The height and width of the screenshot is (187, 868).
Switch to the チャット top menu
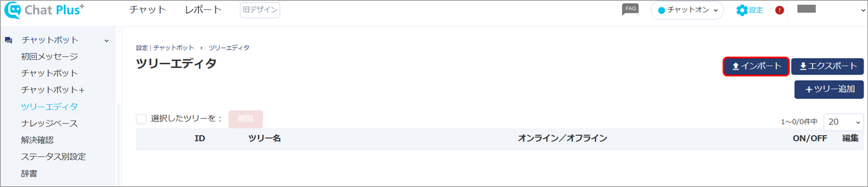[x=148, y=10]
